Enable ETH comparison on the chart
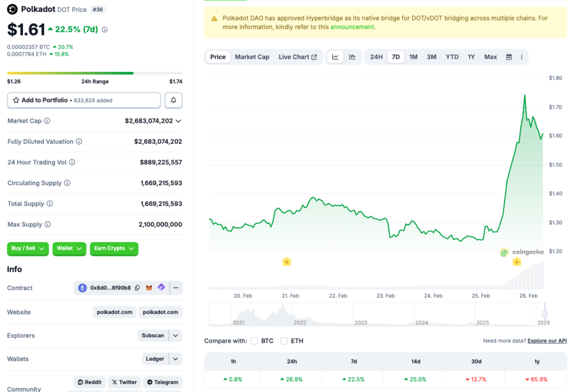This screenshot has height=392, width=571. pos(284,341)
